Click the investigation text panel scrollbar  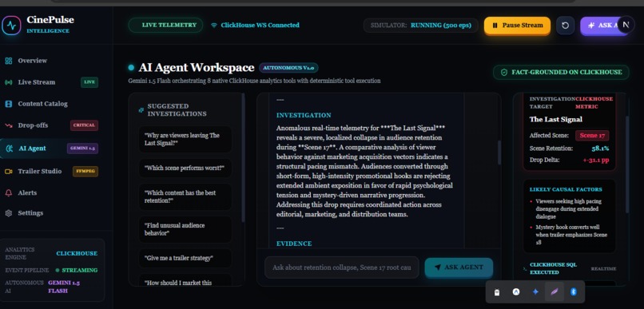point(499,153)
